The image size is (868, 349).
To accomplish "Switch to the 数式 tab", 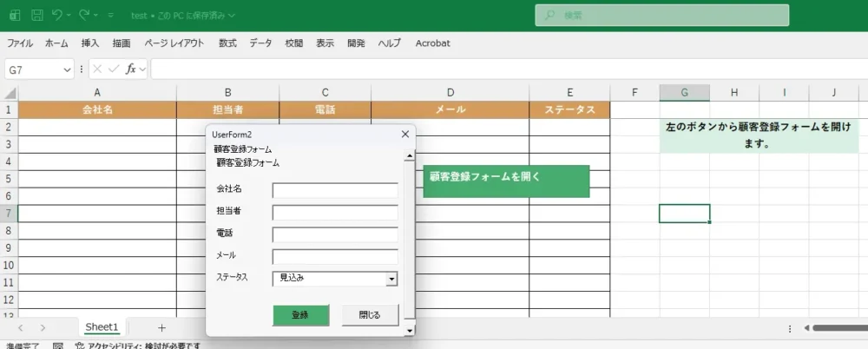I will 227,43.
